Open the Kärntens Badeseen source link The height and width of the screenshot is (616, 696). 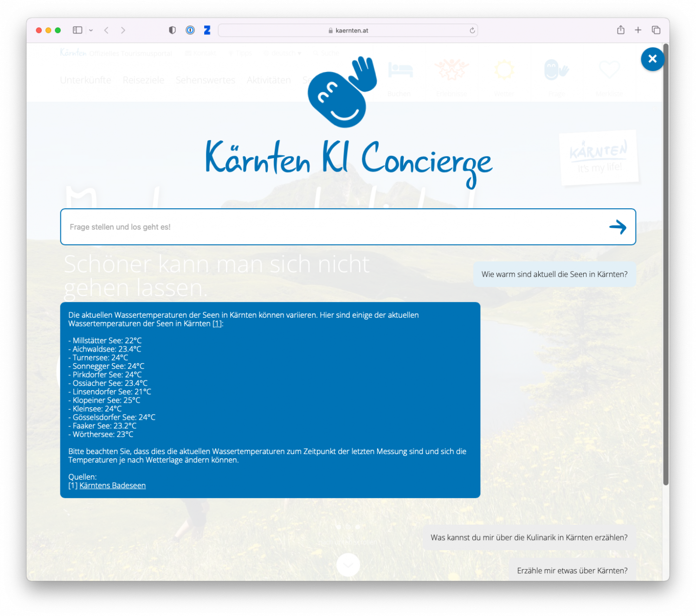pos(112,485)
